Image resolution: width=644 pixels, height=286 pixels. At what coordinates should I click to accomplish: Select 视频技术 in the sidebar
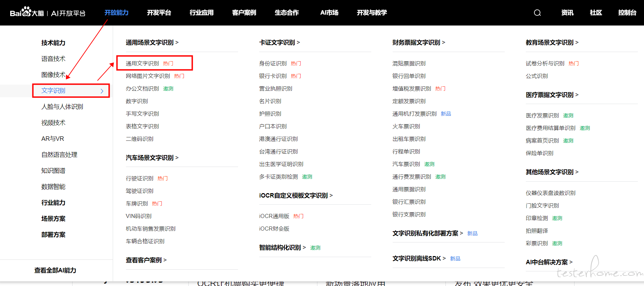(x=53, y=123)
